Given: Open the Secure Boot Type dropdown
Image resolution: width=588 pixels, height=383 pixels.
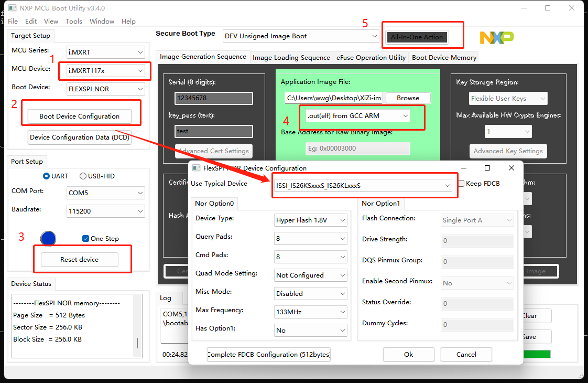Looking at the screenshot, I should click(x=301, y=36).
